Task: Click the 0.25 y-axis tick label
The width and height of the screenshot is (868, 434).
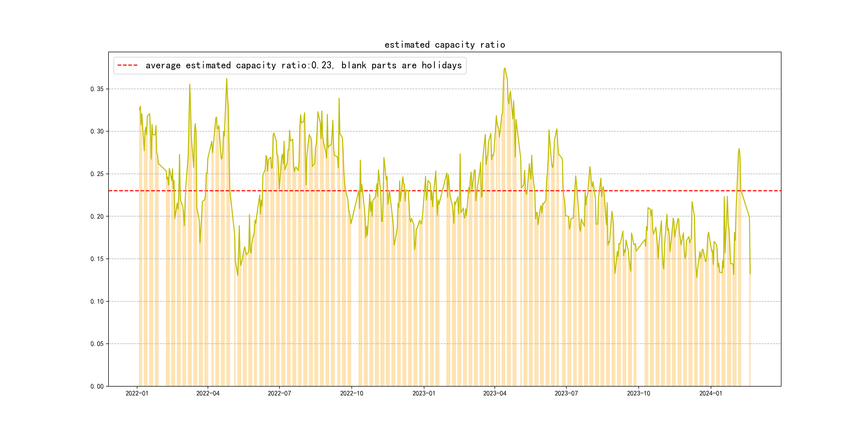Action: click(97, 174)
